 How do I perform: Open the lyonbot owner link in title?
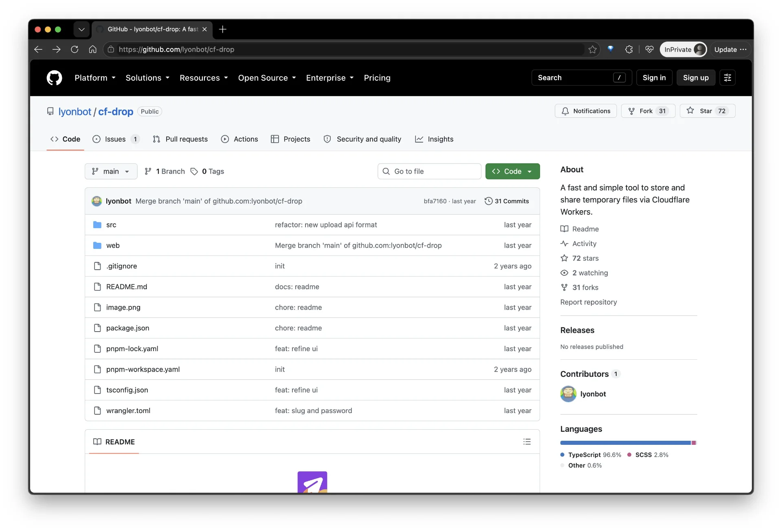point(75,112)
